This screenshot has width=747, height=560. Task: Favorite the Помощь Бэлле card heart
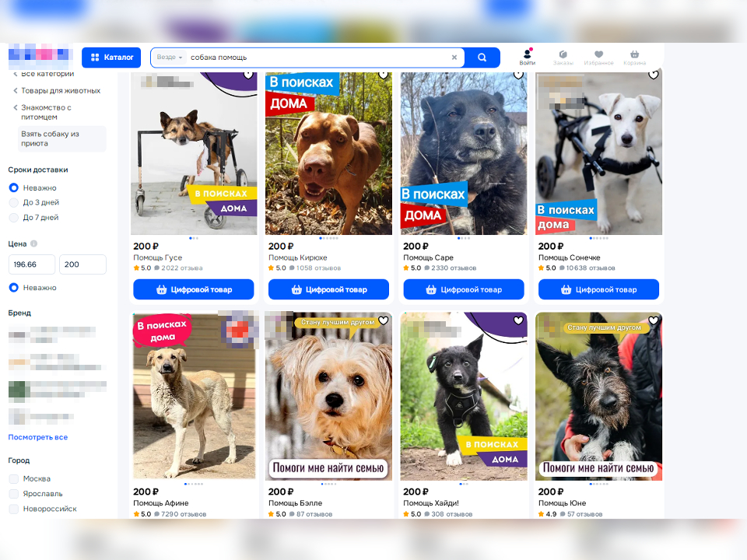[384, 320]
